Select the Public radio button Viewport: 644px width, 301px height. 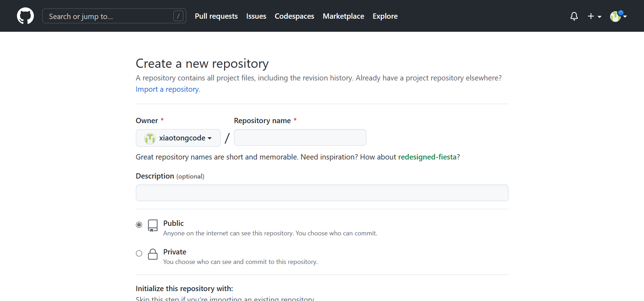pyautogui.click(x=139, y=225)
